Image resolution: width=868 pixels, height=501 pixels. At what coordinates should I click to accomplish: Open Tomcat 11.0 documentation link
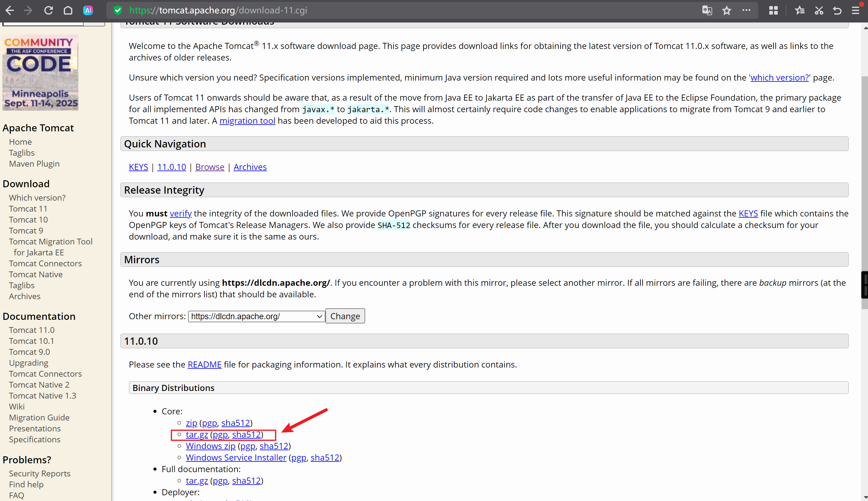[32, 330]
